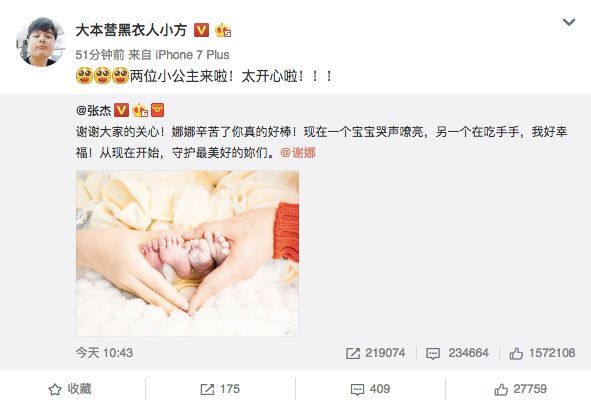This screenshot has height=408, width=591.
Task: Click the red envelope badge next to 张杰
Action: tap(158, 110)
